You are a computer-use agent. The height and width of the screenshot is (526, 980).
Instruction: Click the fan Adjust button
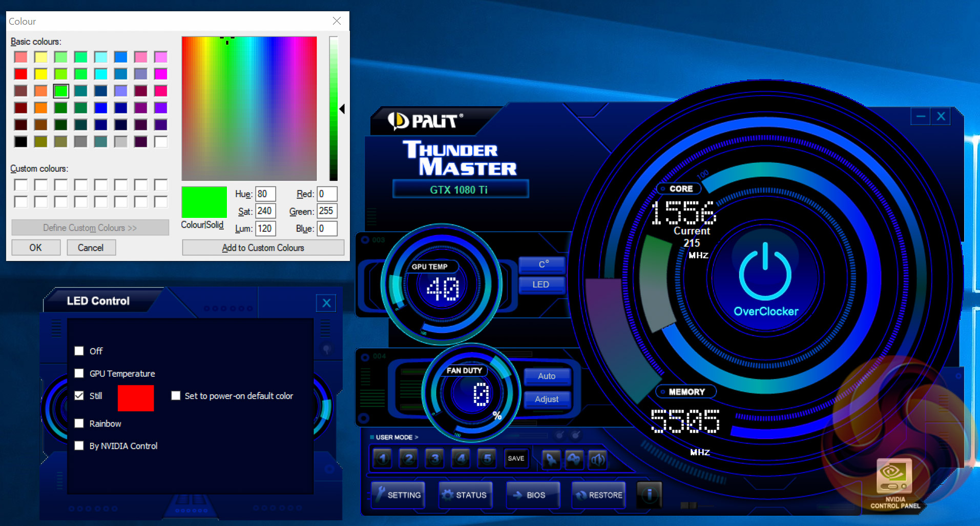(x=547, y=399)
